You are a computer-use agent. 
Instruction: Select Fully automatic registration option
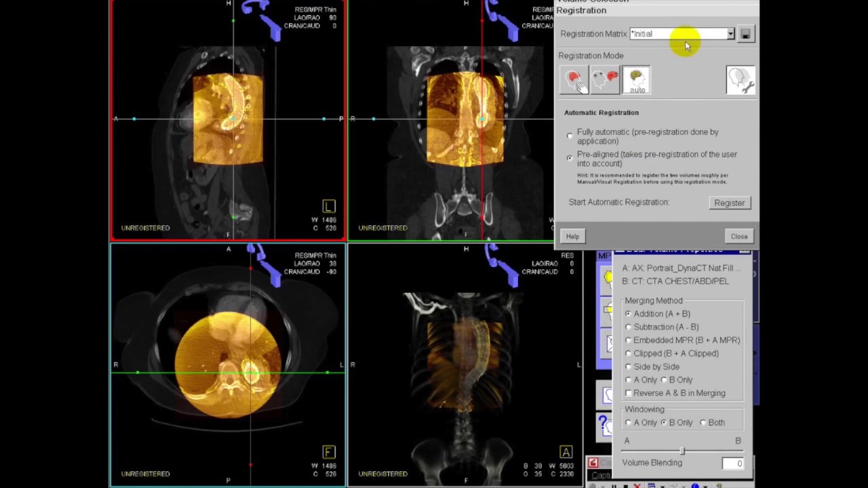point(570,136)
